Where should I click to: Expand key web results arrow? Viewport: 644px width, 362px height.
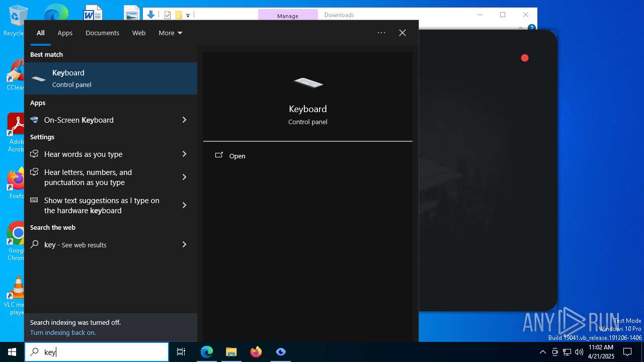(184, 245)
